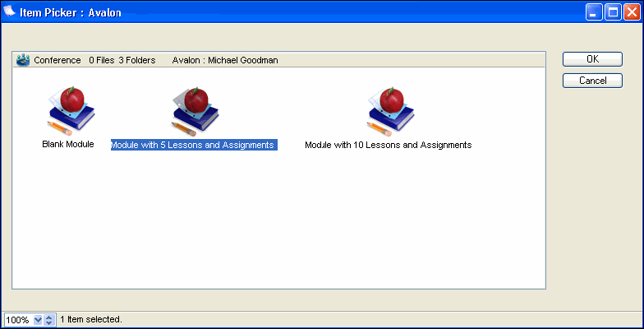This screenshot has height=329, width=644.
Task: Click the '0 Files 3 Folders' header text
Action: click(122, 60)
